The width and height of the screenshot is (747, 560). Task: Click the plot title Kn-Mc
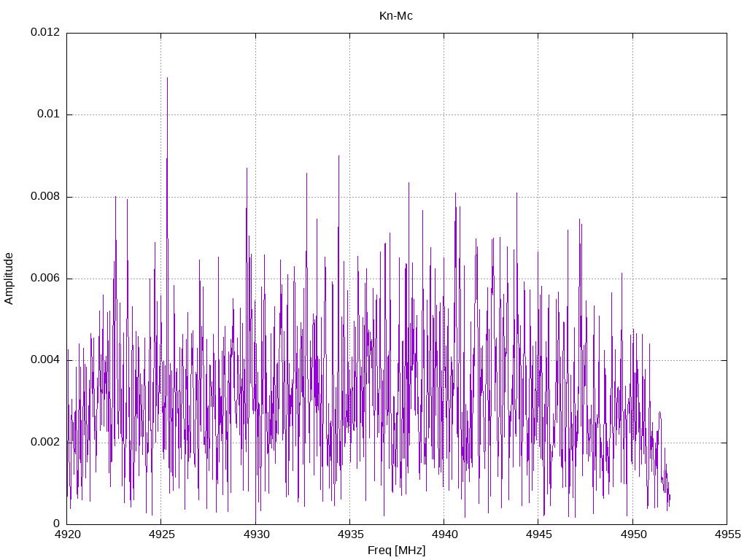[x=396, y=16]
